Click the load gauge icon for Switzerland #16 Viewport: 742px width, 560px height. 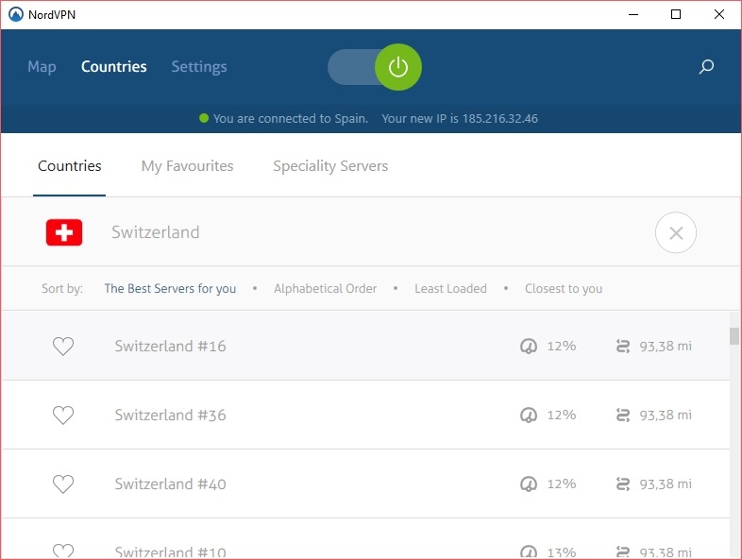(529, 346)
